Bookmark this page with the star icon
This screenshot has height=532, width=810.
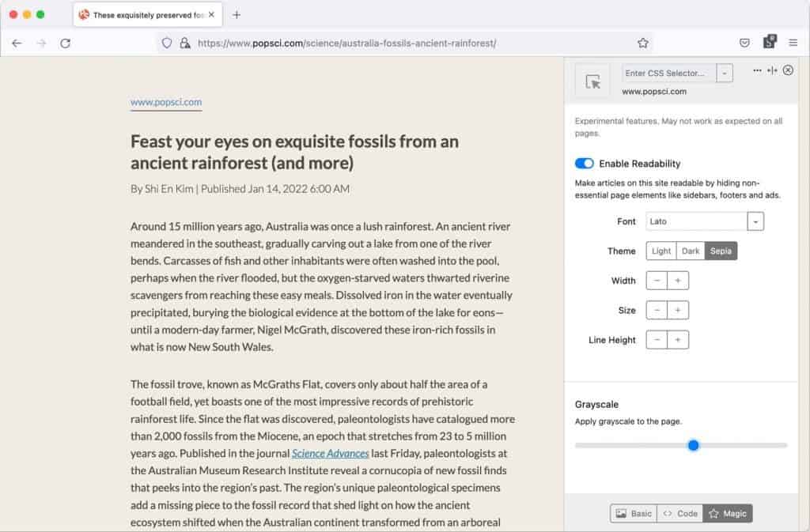click(x=643, y=43)
